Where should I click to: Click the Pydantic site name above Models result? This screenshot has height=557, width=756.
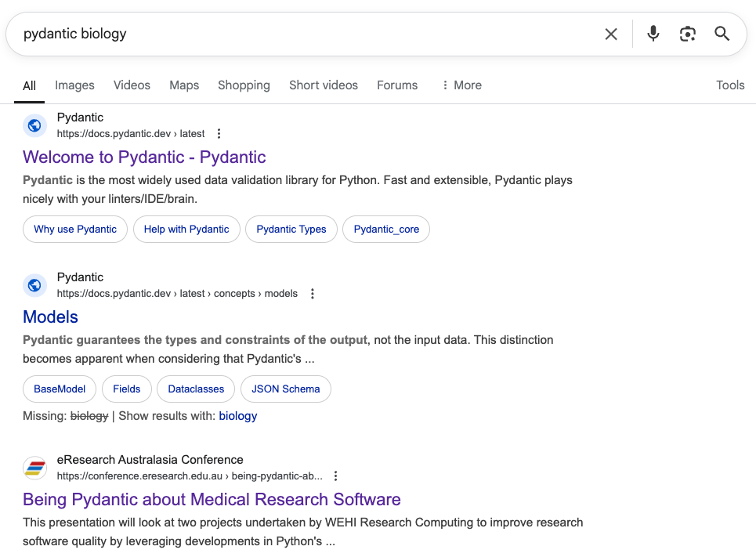tap(80, 277)
